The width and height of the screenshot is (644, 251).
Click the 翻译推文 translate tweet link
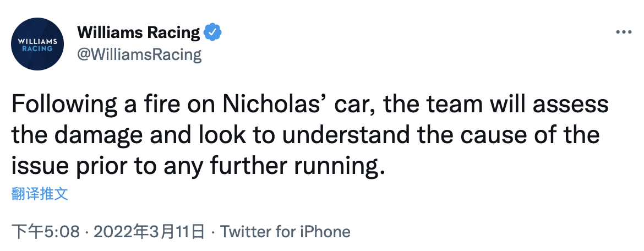click(x=40, y=193)
